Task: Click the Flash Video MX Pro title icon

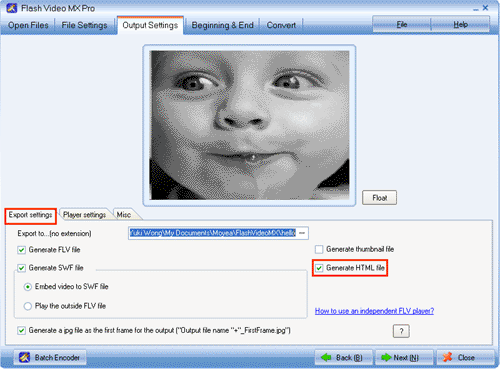Action: pos(12,8)
